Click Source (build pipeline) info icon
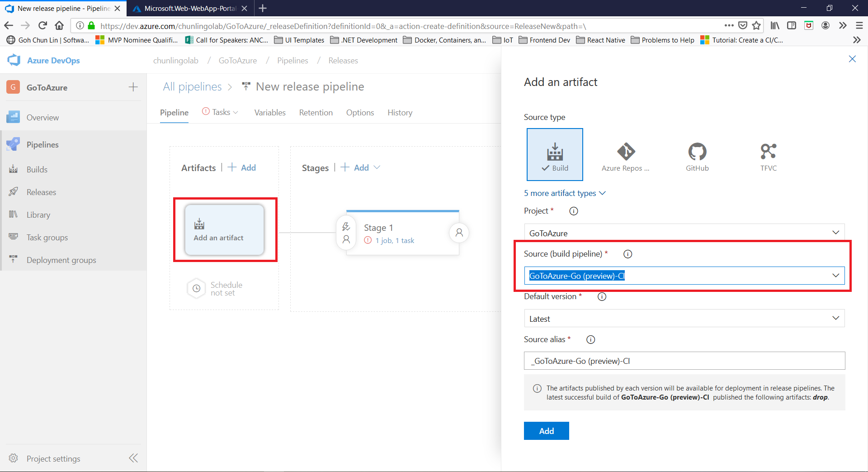This screenshot has width=868, height=472. point(628,254)
